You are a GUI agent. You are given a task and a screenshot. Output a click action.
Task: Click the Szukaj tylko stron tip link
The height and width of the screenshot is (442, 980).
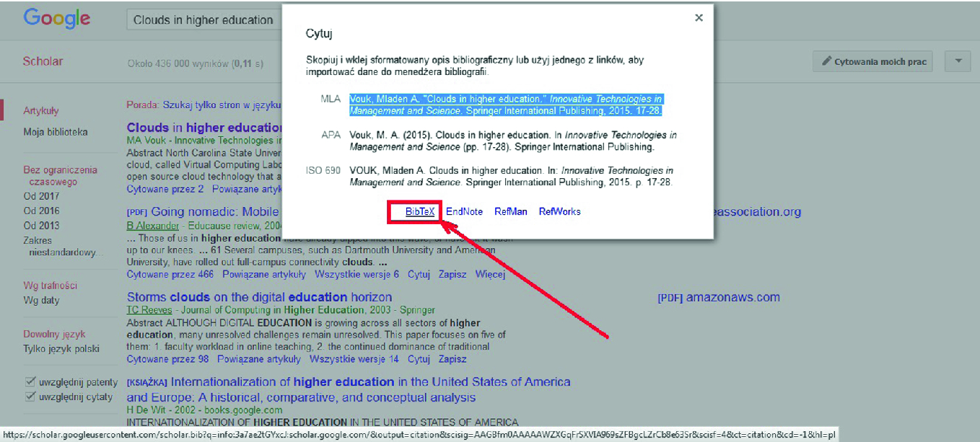(x=222, y=105)
